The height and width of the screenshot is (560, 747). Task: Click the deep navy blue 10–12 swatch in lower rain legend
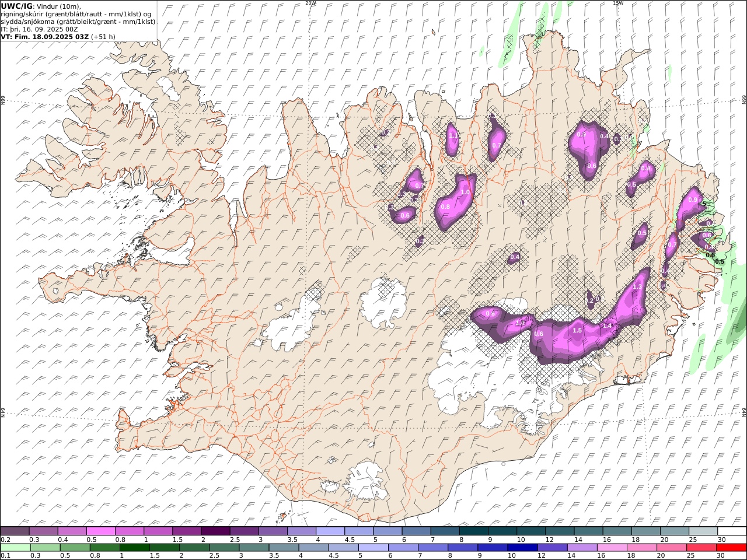[x=522, y=547]
